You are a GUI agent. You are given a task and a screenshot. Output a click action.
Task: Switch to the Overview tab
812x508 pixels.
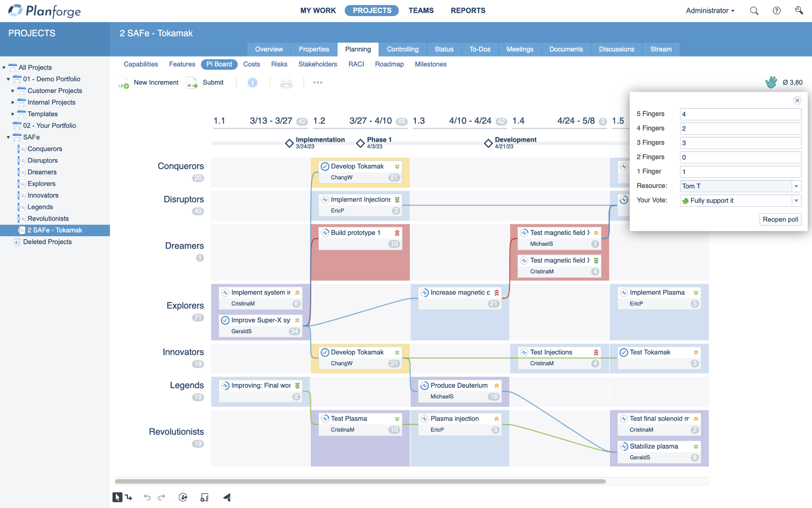click(269, 50)
